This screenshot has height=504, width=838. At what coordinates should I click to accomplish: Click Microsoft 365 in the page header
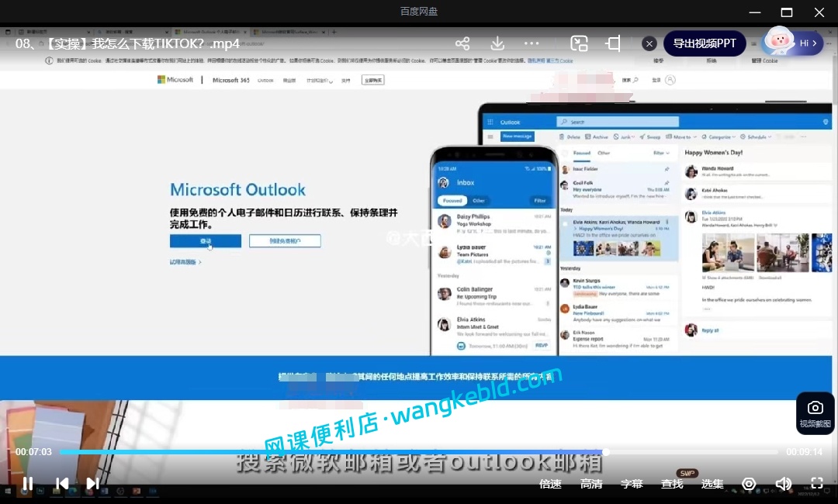click(231, 80)
